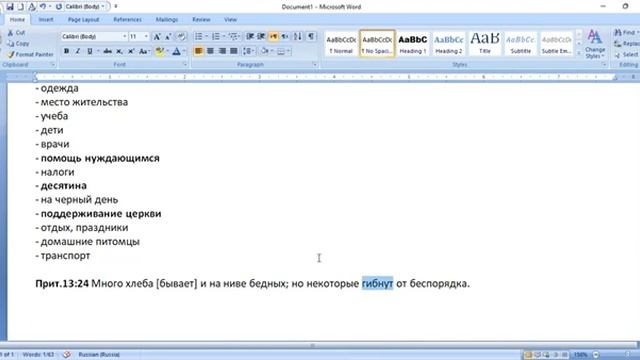Set left-to-right text direction
This screenshot has height=360, width=640.
273,37
